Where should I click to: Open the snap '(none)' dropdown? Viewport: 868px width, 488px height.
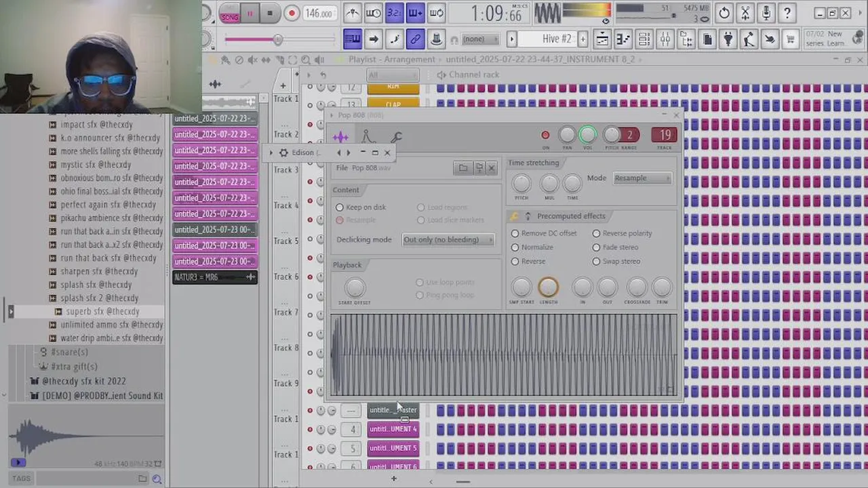pos(479,39)
